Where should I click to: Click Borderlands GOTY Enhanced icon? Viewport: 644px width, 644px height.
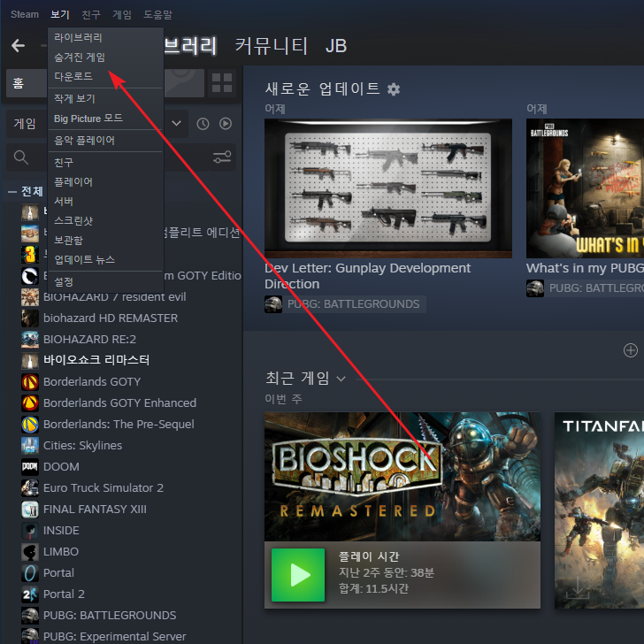point(30,402)
